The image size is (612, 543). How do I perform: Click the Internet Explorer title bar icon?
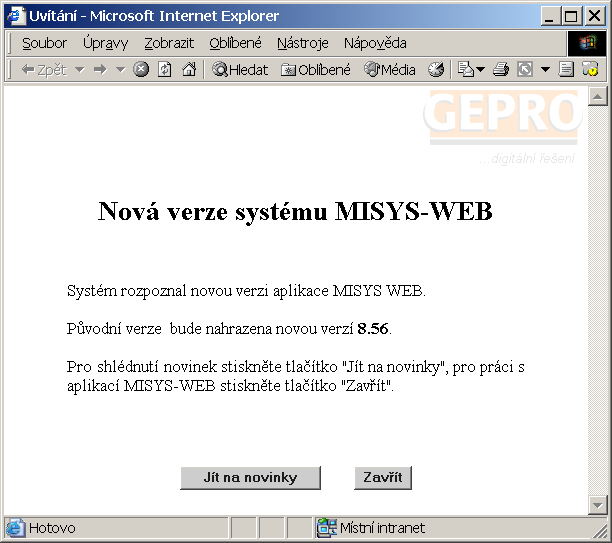(16, 16)
